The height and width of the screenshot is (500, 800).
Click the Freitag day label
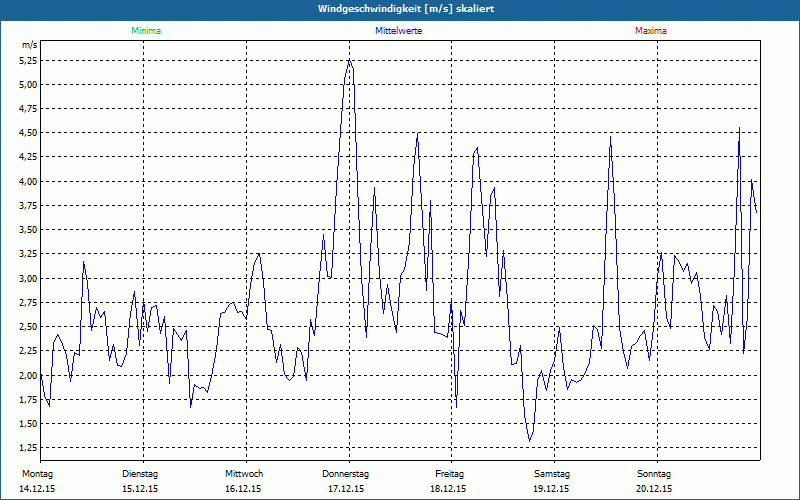pyautogui.click(x=449, y=474)
